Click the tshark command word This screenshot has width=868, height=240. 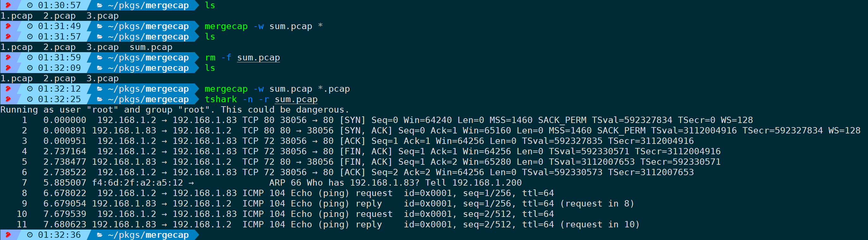[221, 99]
